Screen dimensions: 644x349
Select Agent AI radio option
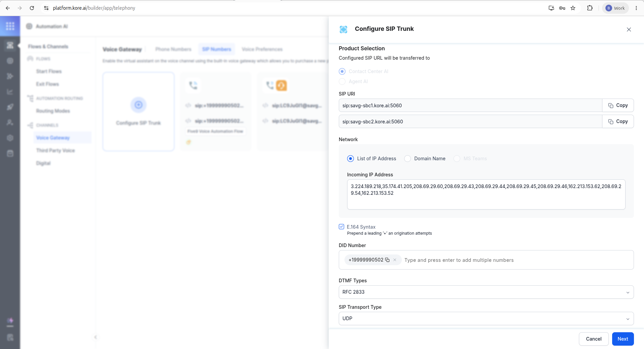click(x=342, y=81)
